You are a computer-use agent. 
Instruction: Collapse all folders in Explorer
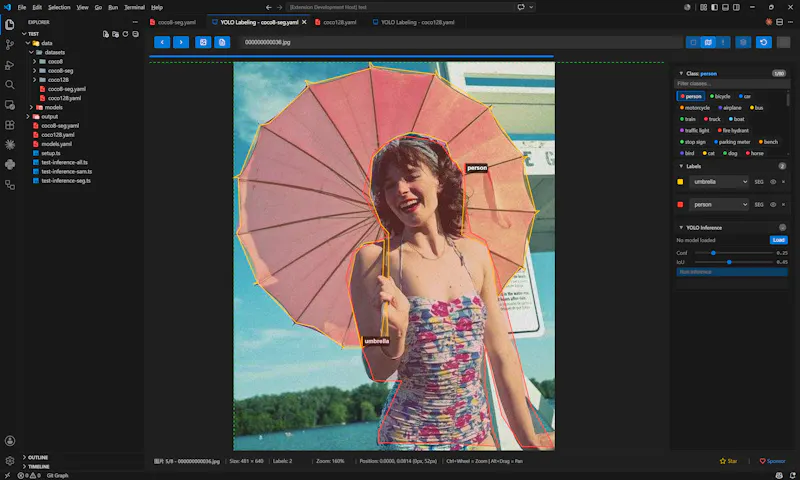tap(135, 34)
